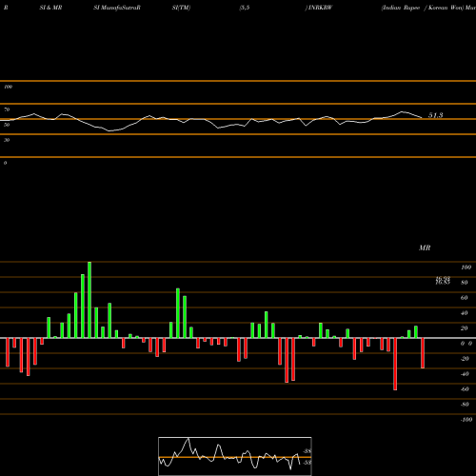The height and width of the screenshot is (476, 476).
Task: Click the 'SI & MR' header text
Action: click(50, 8)
